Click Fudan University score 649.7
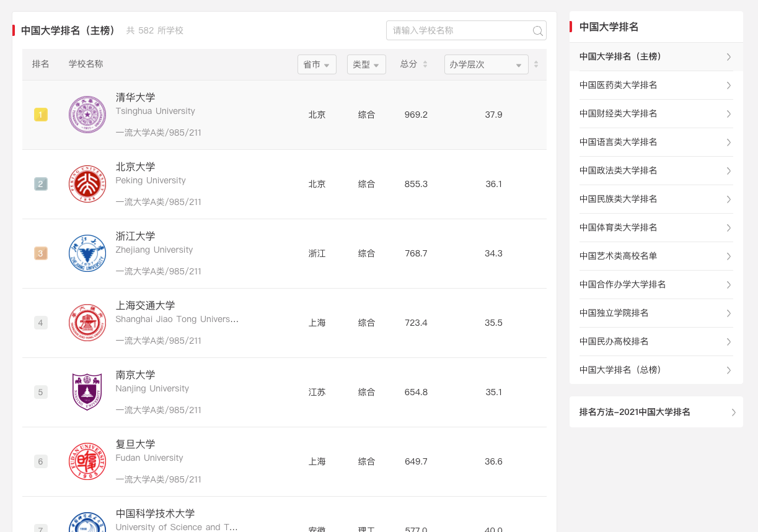 [416, 461]
